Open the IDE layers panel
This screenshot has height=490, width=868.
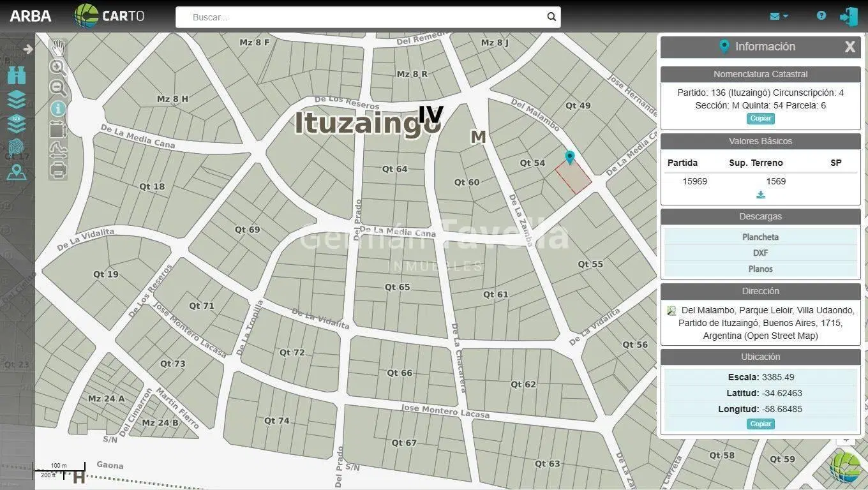tap(17, 123)
